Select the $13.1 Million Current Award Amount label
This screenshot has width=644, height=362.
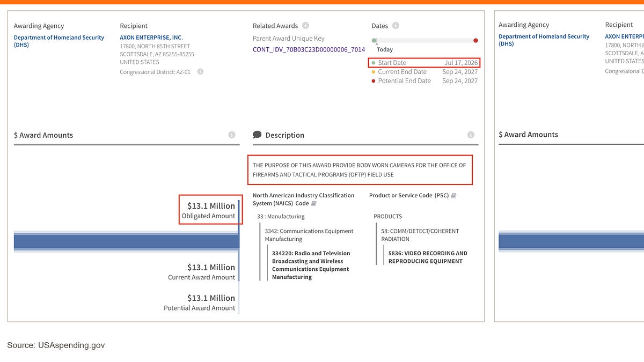pyautogui.click(x=201, y=271)
